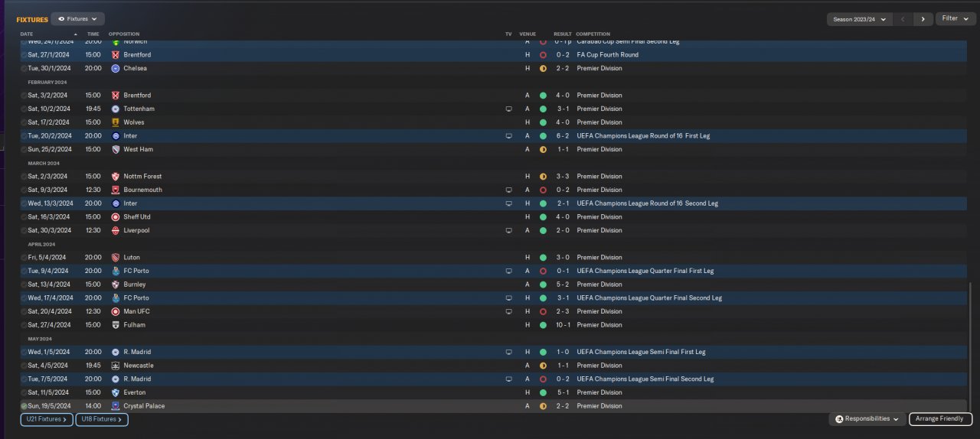
Task: Click orange draw indicator on Chelsea row
Action: coord(543,68)
